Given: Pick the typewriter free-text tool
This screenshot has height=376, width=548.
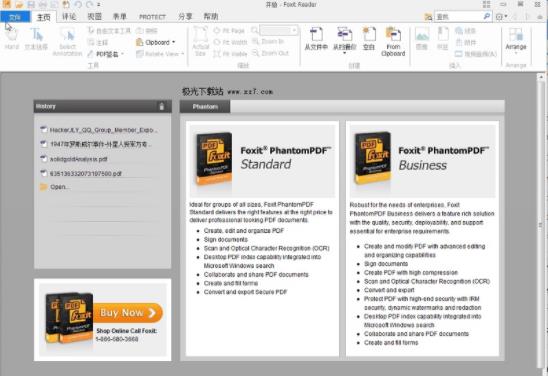Looking at the screenshot, I should point(109,31).
